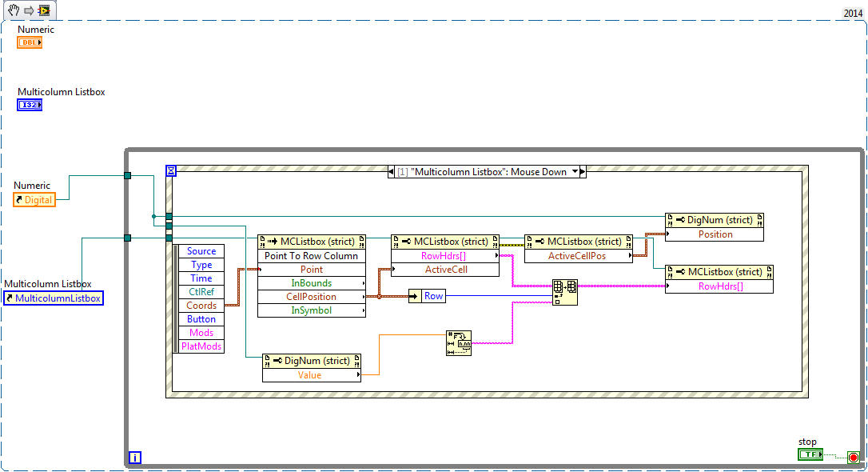Click the Digital numeric reference constant
The image size is (868, 472).
pos(34,200)
